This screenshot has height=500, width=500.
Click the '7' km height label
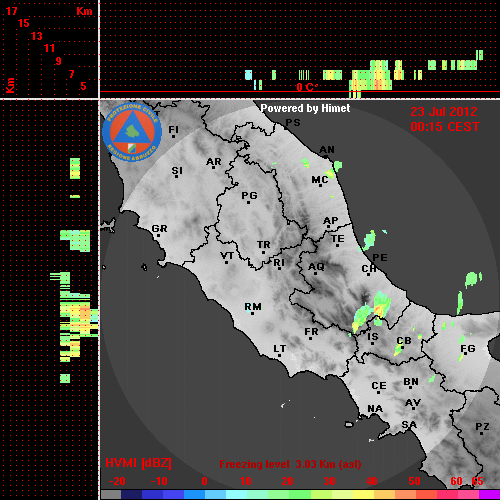tap(71, 74)
